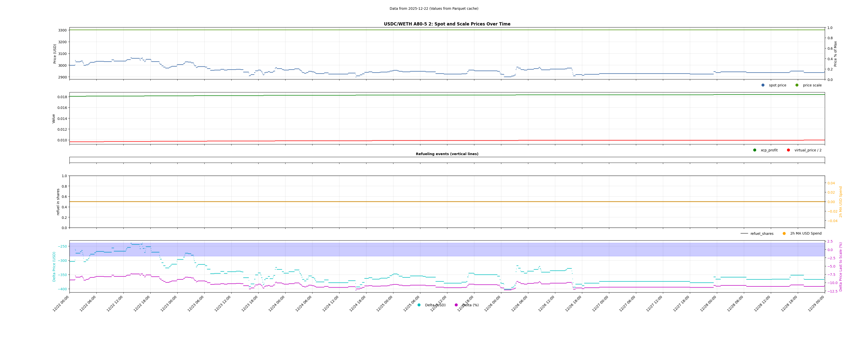
Task: Click the USDC/WETH A80-5 2 chart title
Action: [447, 24]
